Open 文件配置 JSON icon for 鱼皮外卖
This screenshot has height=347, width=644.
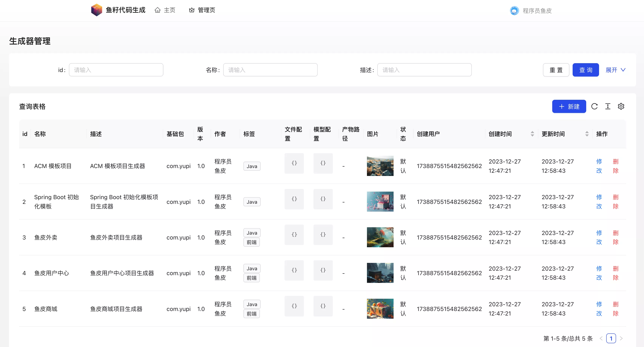point(294,235)
